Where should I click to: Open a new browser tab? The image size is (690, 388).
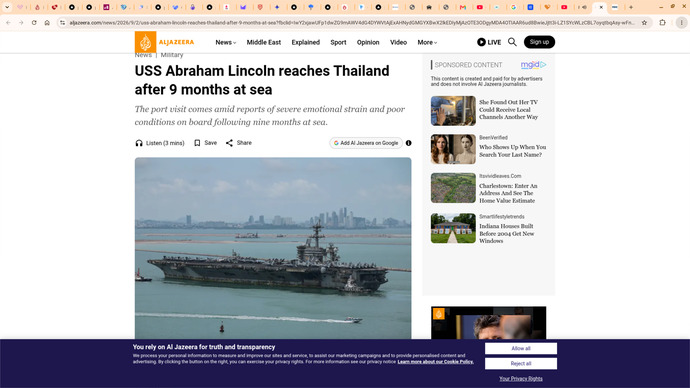click(631, 7)
